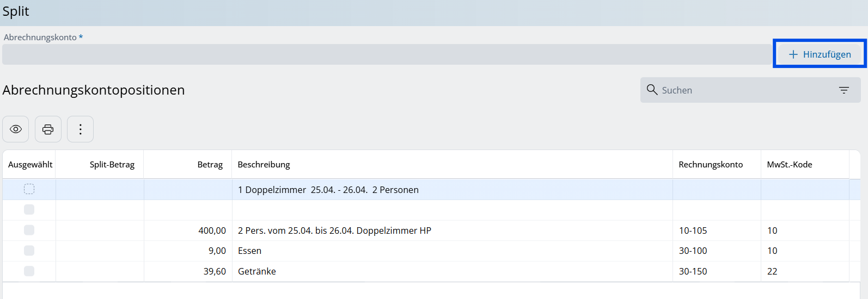
Task: Check the Essen row checkbox
Action: pyautogui.click(x=29, y=251)
